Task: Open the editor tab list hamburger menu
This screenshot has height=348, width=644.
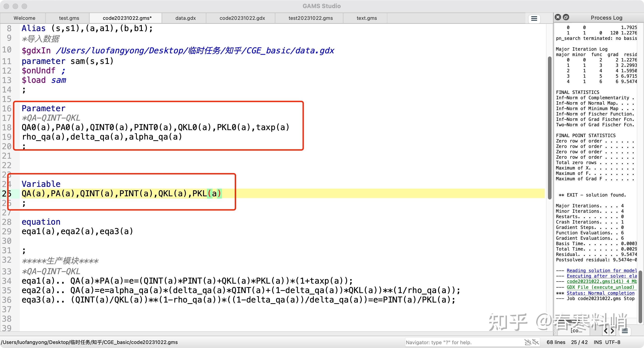Action: (x=534, y=19)
